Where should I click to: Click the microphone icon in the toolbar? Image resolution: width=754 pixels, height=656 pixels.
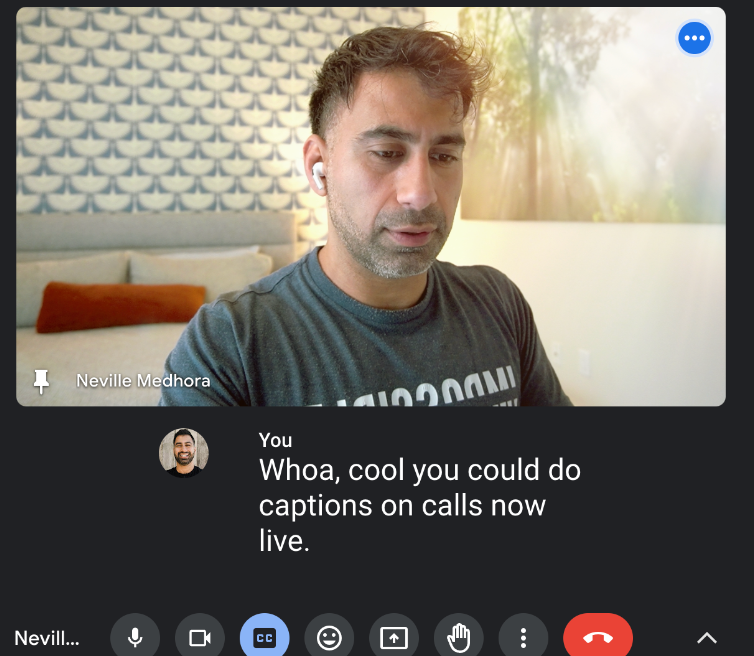point(135,638)
